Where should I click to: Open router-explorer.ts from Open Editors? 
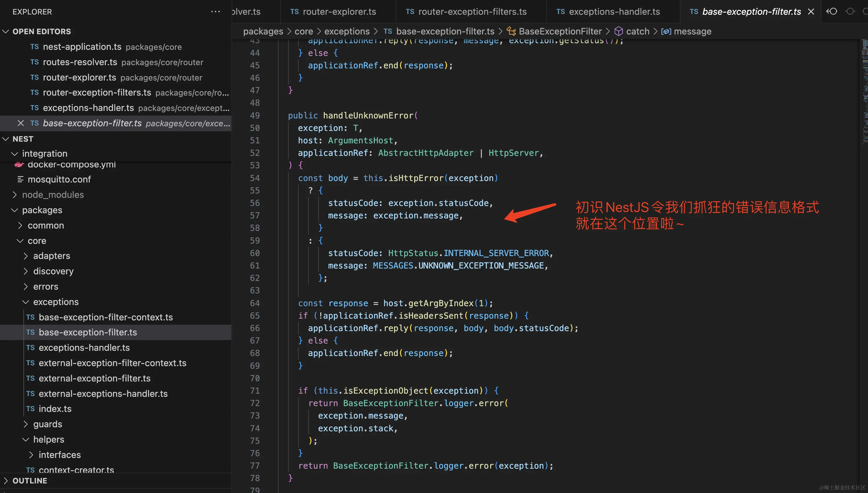(x=116, y=78)
